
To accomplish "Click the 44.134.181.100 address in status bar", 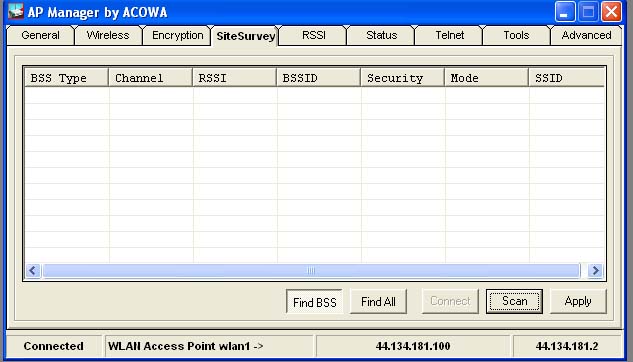I will (x=413, y=346).
